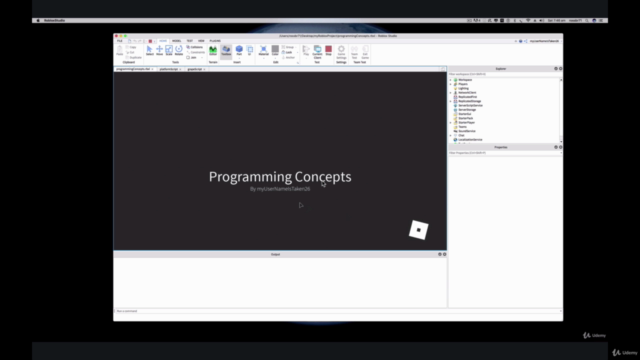The width and height of the screenshot is (640, 360).
Task: Select StarterPack in the Explorer
Action: 465,118
